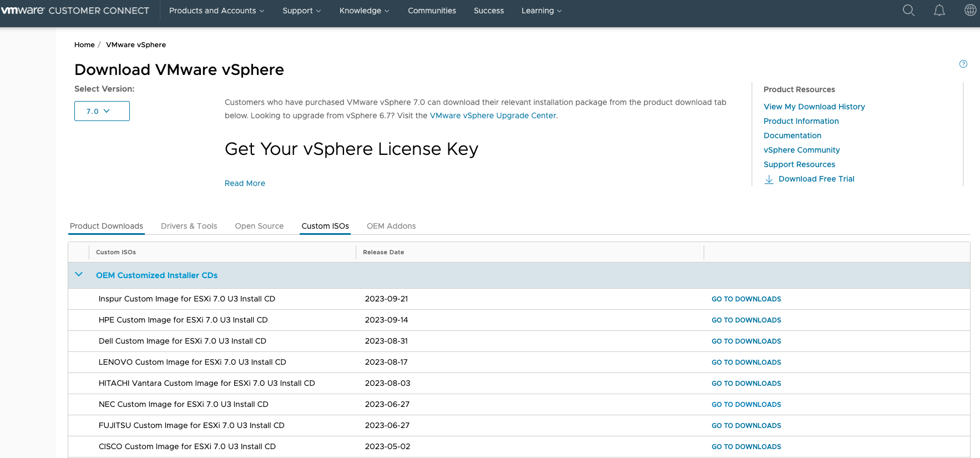The image size is (980, 458).
Task: Click the release date 2023-08-03
Action: [388, 383]
